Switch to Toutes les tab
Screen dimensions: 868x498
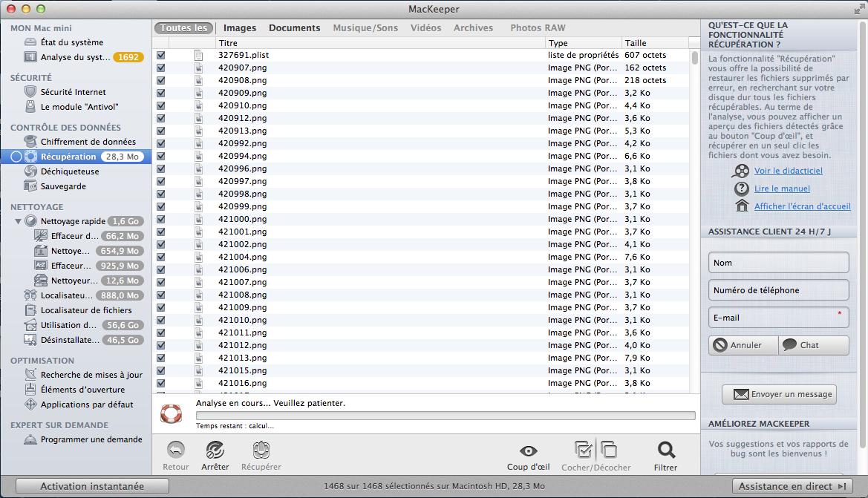coord(184,27)
